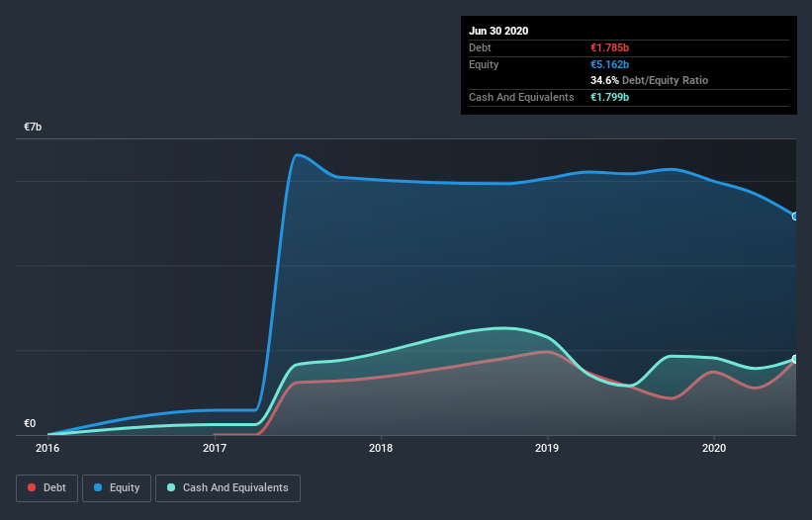Toggle Cash And Equivalents legend button

click(227, 488)
